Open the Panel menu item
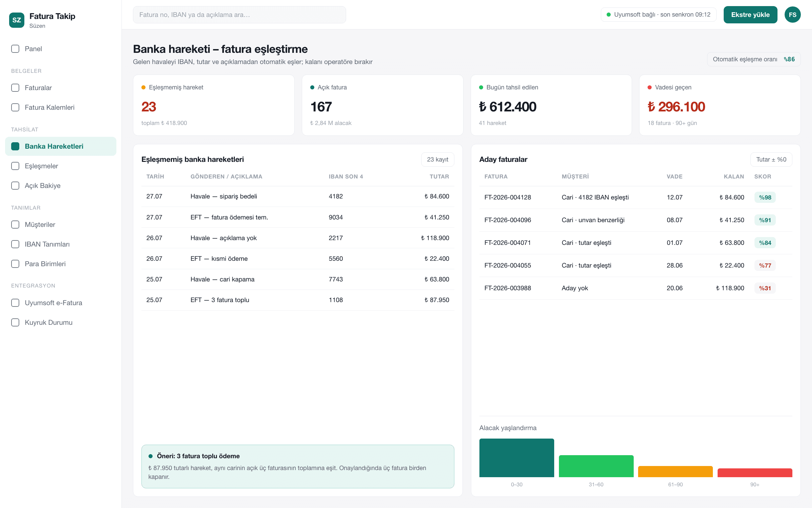This screenshot has height=508, width=812. (61, 49)
